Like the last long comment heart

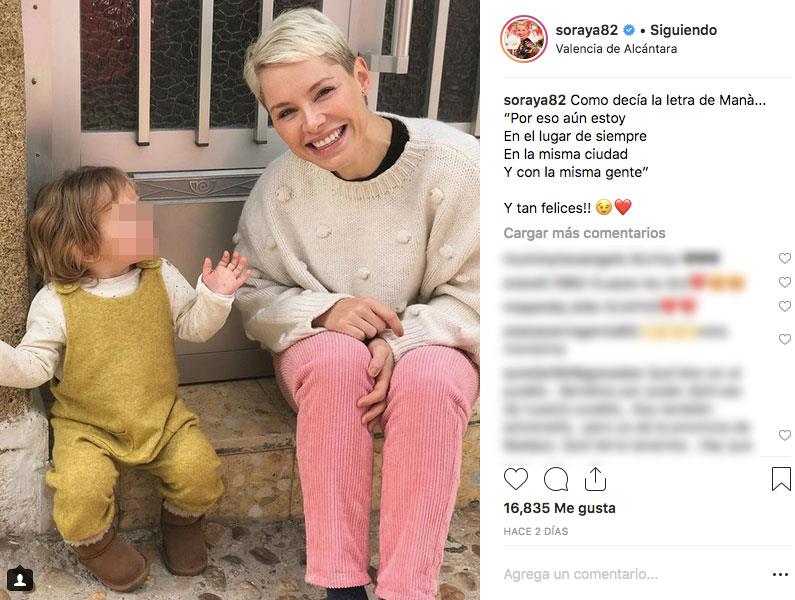(x=784, y=435)
